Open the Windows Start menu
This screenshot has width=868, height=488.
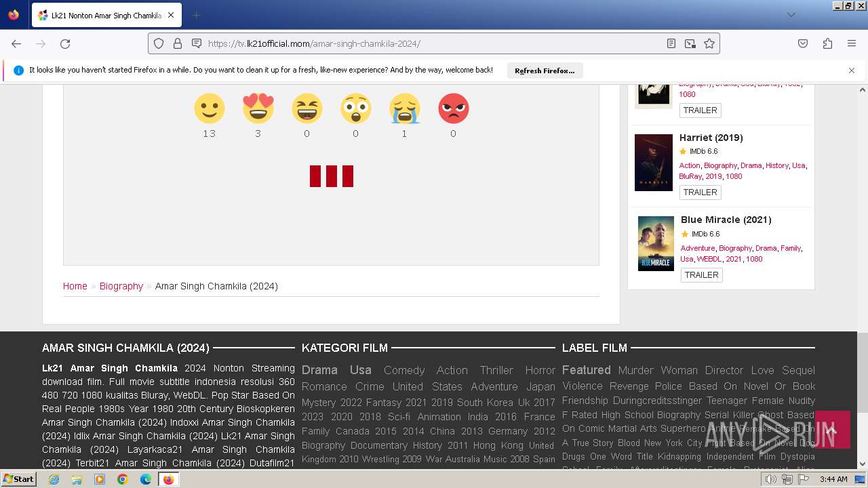pyautogui.click(x=18, y=479)
